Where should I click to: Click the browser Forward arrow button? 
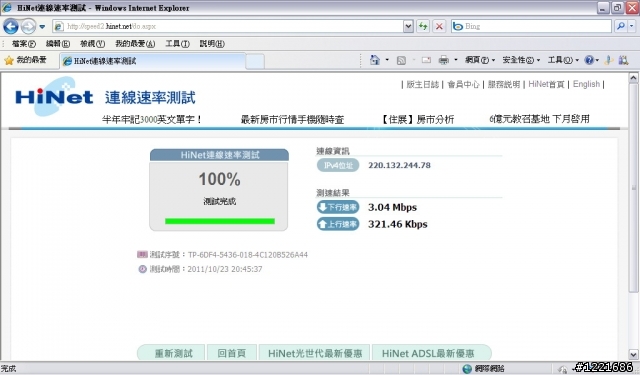point(28,27)
